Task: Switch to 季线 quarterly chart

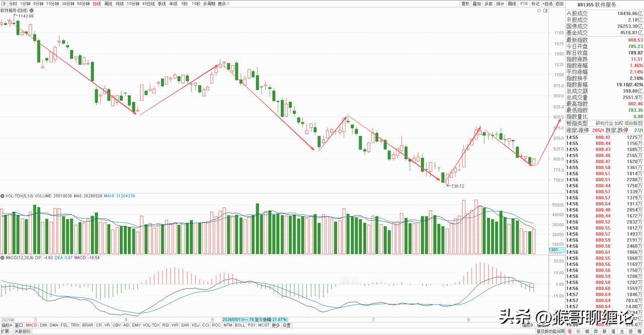Action: pos(162,4)
